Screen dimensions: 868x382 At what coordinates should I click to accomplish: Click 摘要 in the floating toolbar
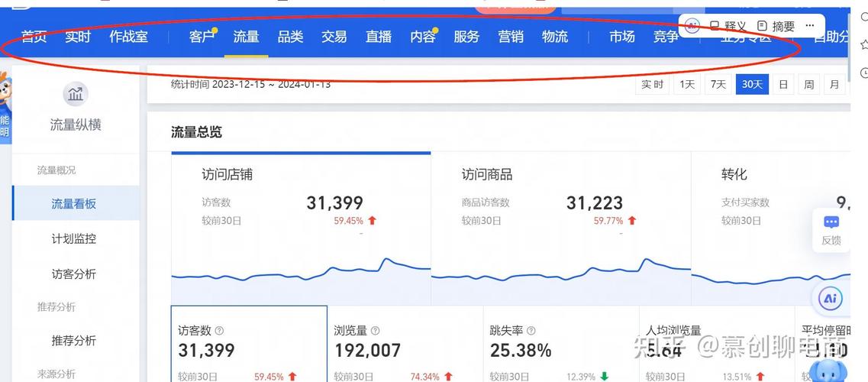(776, 26)
